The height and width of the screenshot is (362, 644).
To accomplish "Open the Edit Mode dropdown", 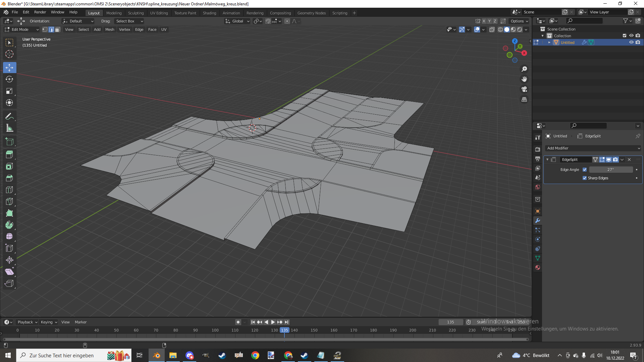I will [22, 29].
